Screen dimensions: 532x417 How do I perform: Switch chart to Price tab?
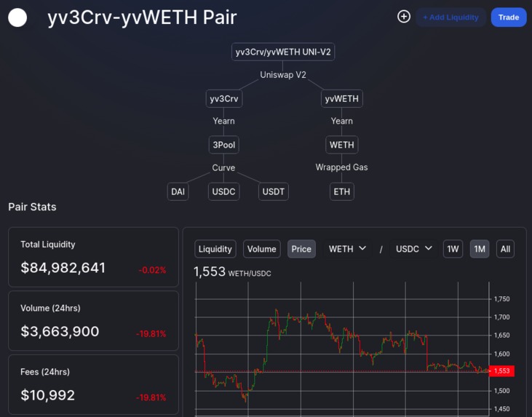tap(301, 249)
